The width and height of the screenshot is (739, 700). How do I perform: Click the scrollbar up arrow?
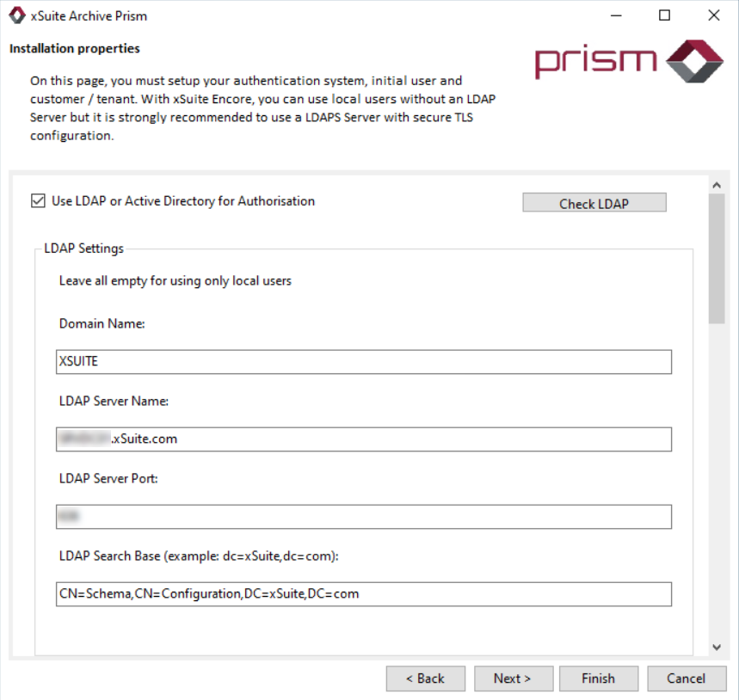coord(717,184)
